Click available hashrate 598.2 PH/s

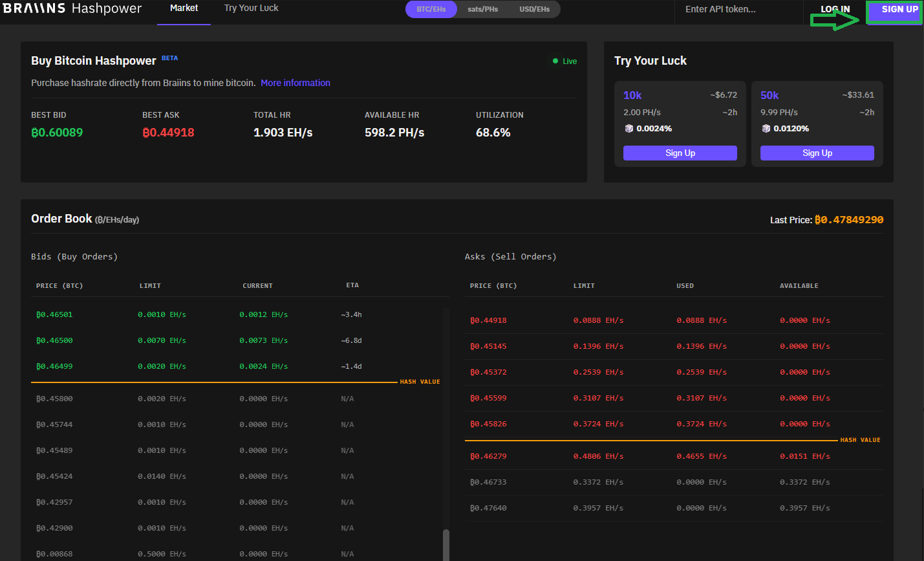[394, 133]
